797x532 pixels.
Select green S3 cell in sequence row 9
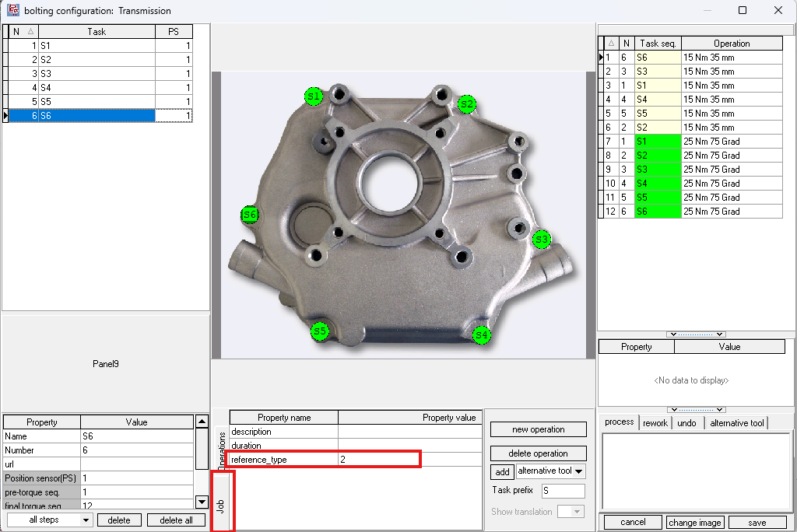click(657, 170)
